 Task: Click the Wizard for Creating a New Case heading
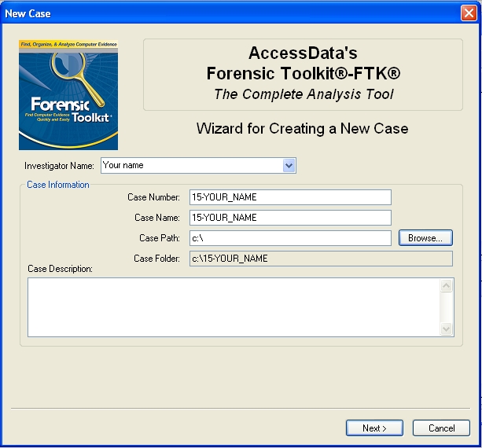tap(303, 128)
